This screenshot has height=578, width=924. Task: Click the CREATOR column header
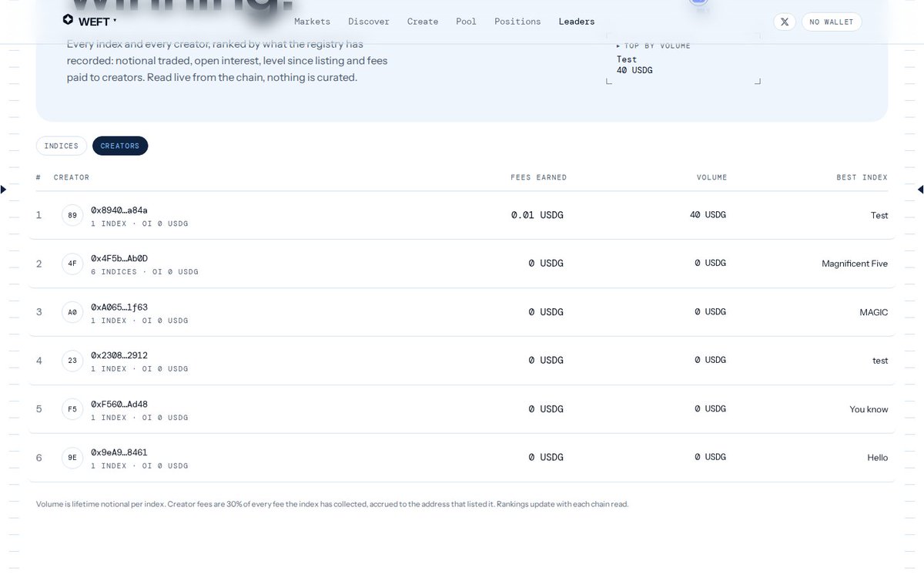click(x=72, y=177)
